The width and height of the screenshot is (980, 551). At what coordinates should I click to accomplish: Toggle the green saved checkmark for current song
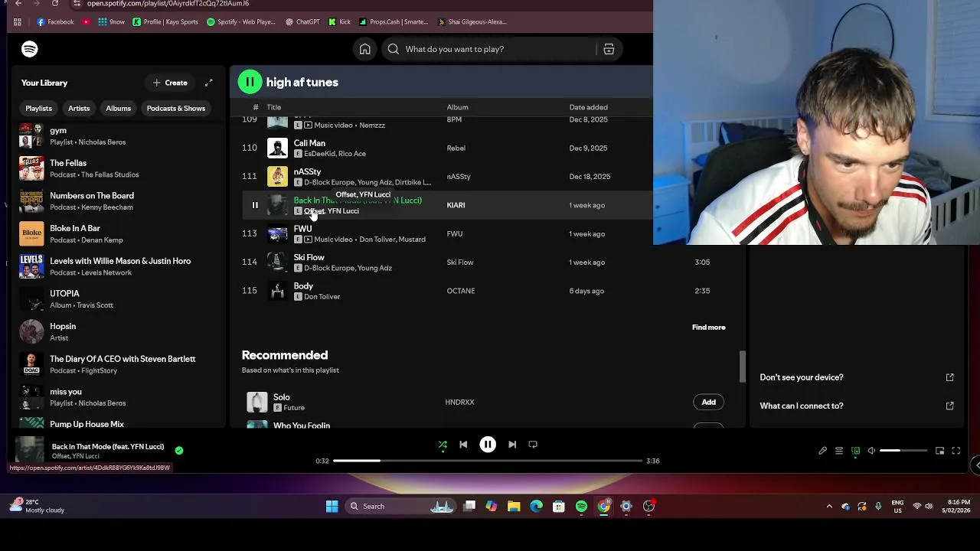point(179,451)
